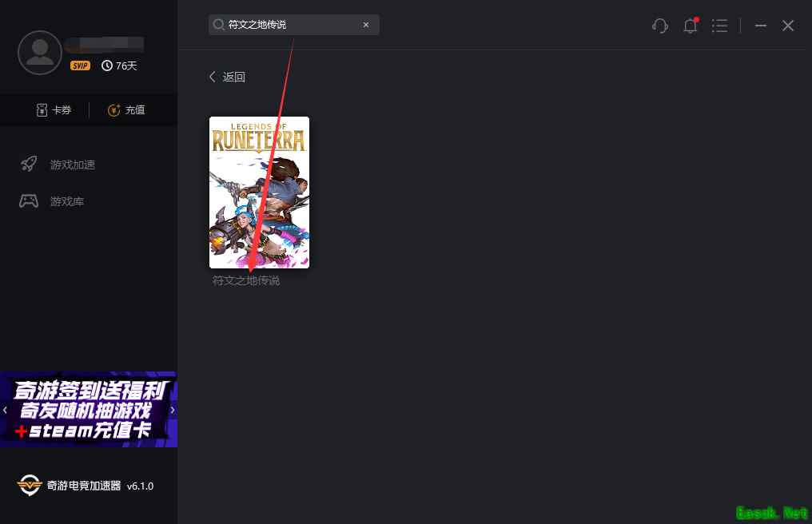Screen dimensions: 812x524
Task: Click the 奇游电竞加速器 logo
Action: [x=30, y=486]
